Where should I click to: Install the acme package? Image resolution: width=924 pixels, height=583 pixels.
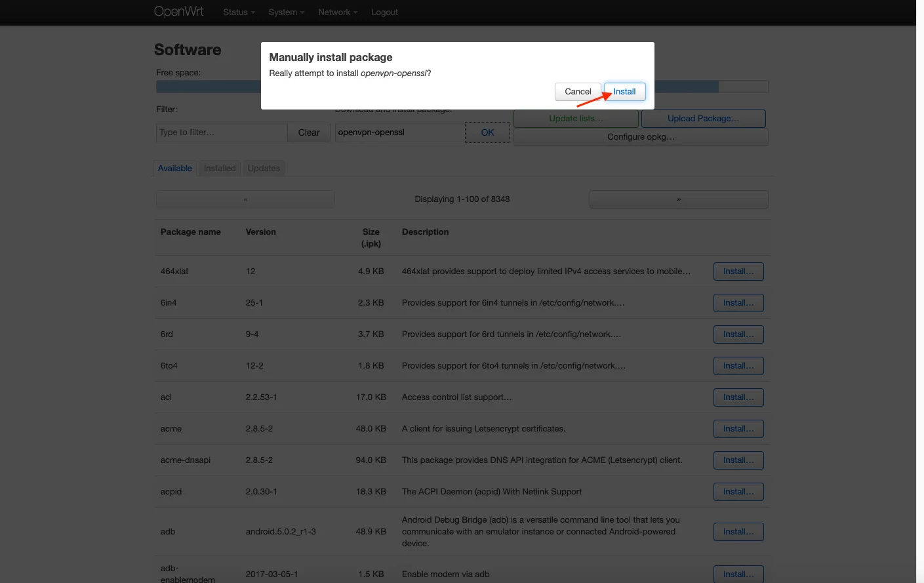click(x=738, y=429)
